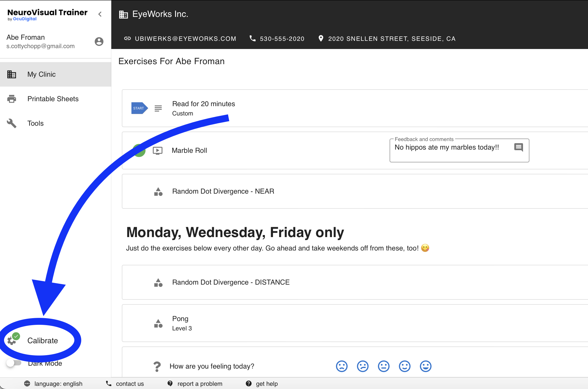Viewport: 588px width, 389px height.
Task: Click the phone icon beside contact us
Action: pos(109,383)
